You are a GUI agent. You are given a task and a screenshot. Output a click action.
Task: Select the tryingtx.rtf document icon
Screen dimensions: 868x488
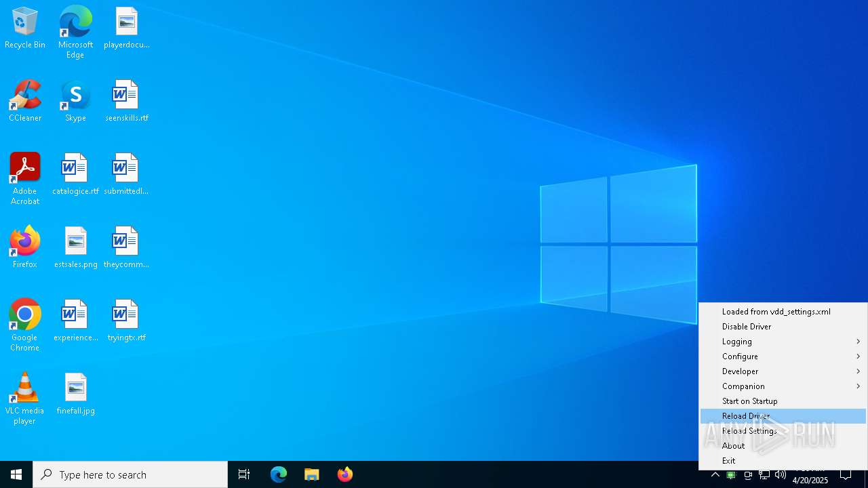pos(126,321)
